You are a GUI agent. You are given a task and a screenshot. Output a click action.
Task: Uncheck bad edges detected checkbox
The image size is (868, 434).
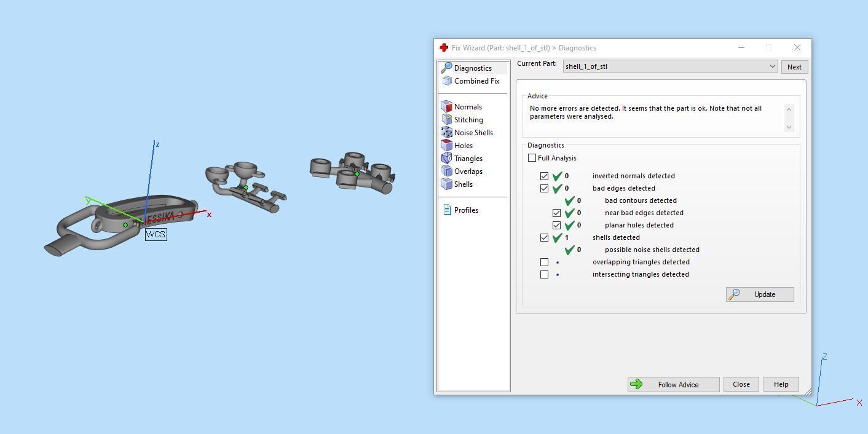[x=544, y=188]
